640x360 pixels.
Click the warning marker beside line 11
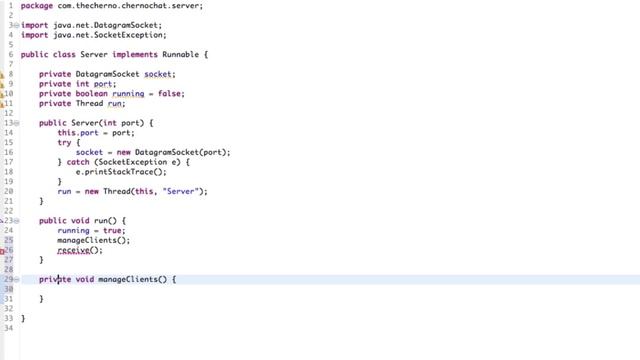[x=2, y=104]
